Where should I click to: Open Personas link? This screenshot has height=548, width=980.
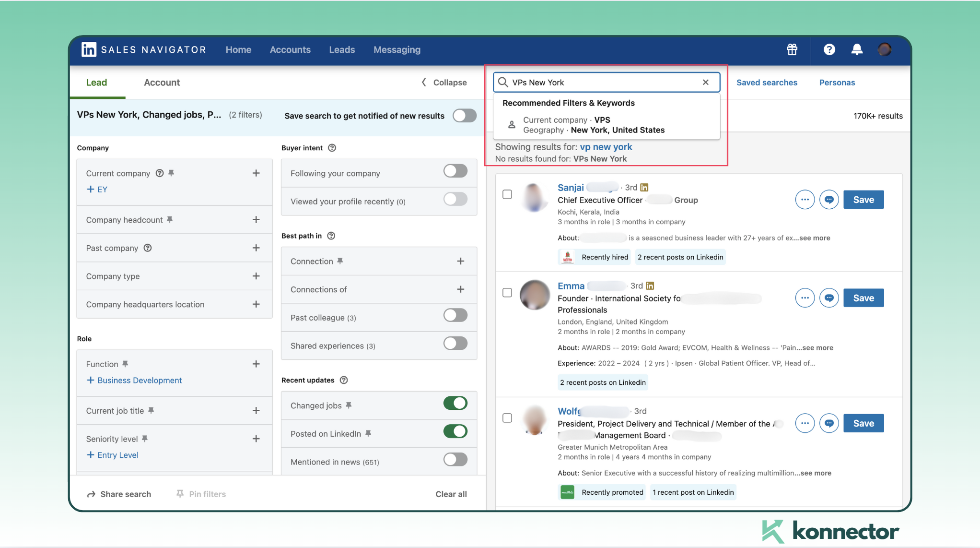coord(837,83)
